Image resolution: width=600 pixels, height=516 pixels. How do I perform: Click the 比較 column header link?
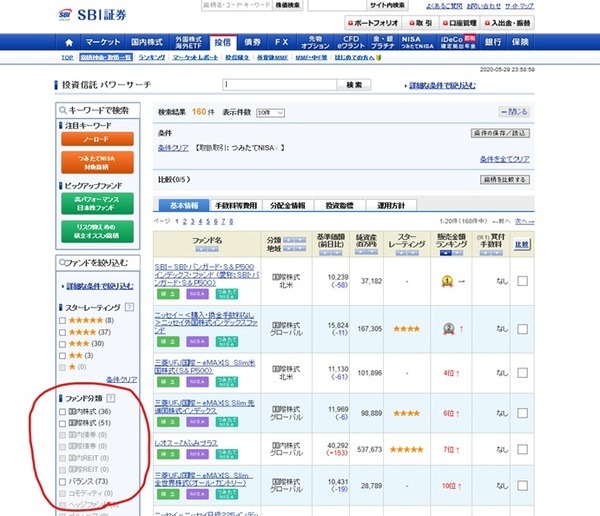[x=522, y=244]
